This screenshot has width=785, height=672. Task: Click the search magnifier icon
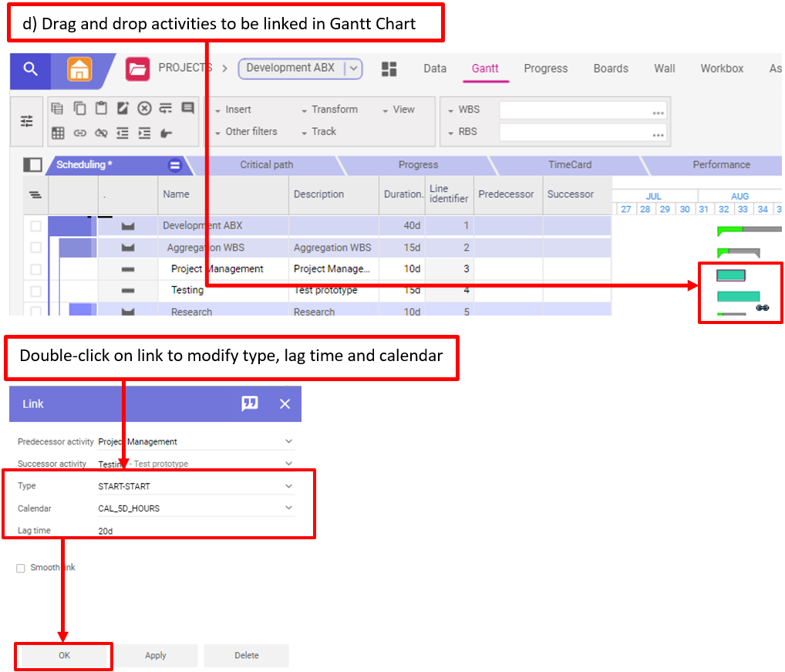pyautogui.click(x=30, y=69)
